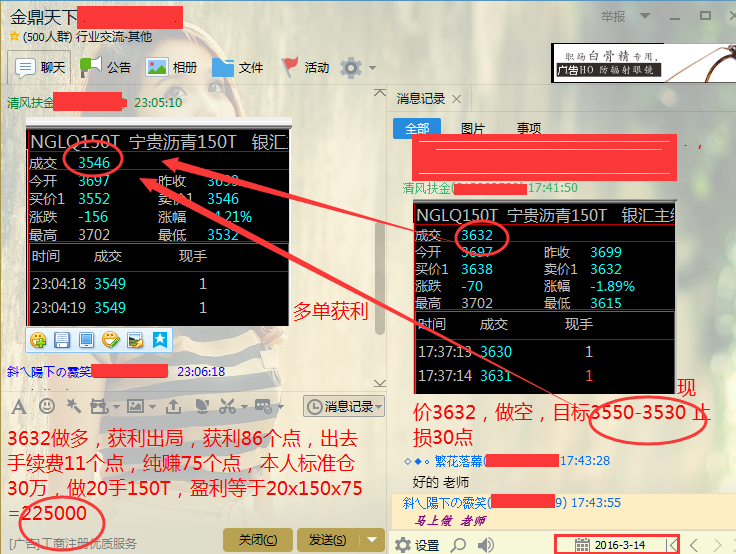Viewport: 736px width, 554px height.
Task: Expand the send picture dropdown arrow
Action: [x=153, y=407]
